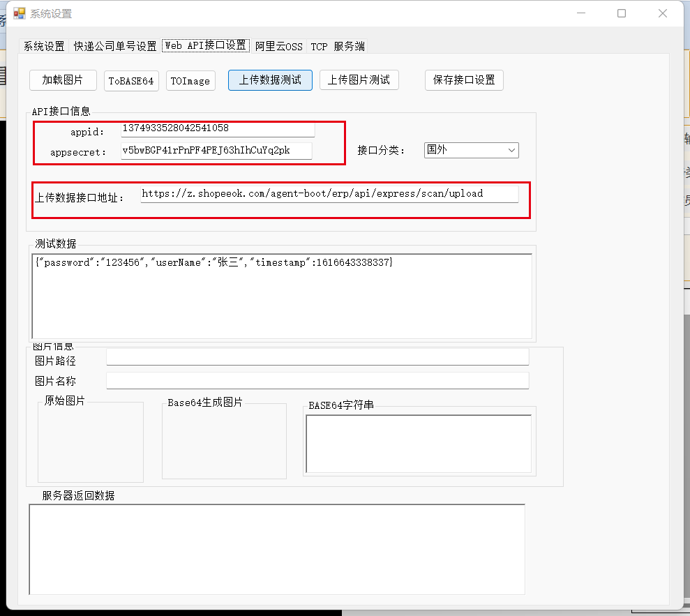
Task: Click the 图片名称 label
Action: pos(55,381)
